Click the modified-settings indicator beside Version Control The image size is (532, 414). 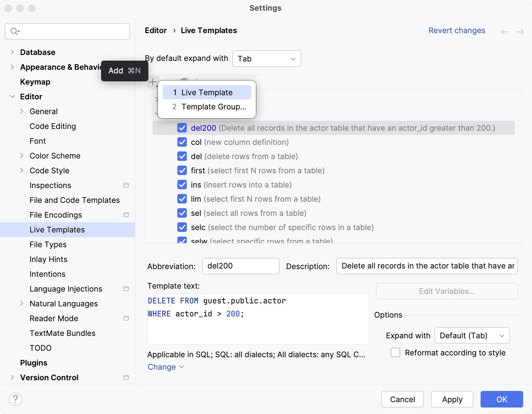[126, 378]
